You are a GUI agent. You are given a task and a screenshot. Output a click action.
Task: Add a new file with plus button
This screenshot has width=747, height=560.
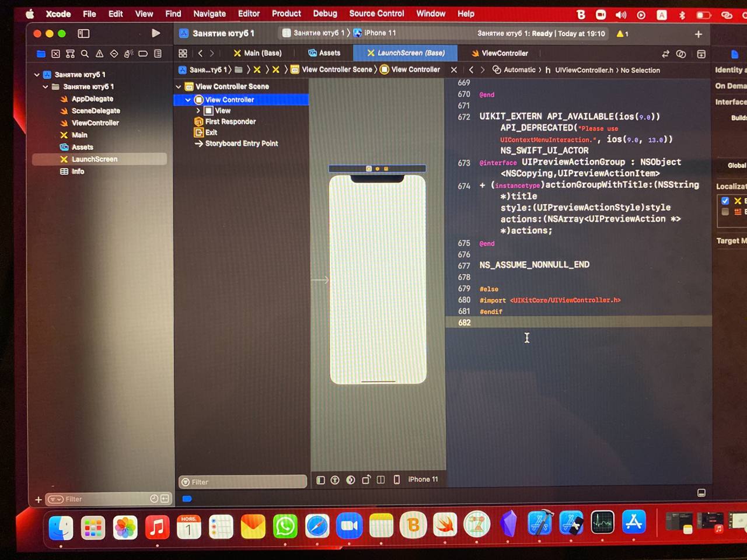[39, 500]
